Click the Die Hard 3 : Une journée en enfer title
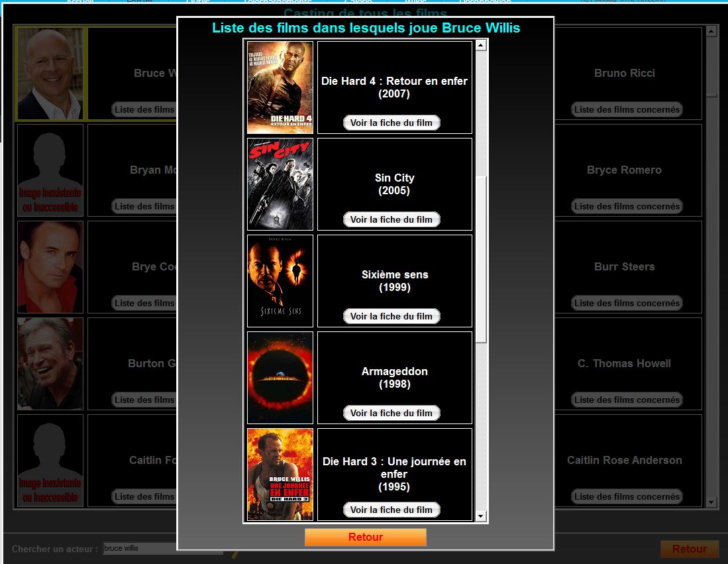Viewport: 728px width, 564px height. pyautogui.click(x=394, y=468)
